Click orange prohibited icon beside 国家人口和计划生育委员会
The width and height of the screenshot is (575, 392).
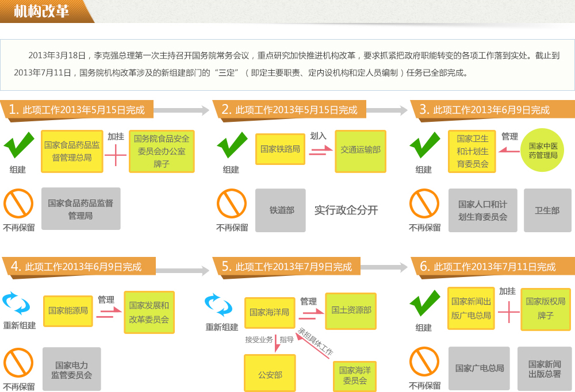click(424, 203)
